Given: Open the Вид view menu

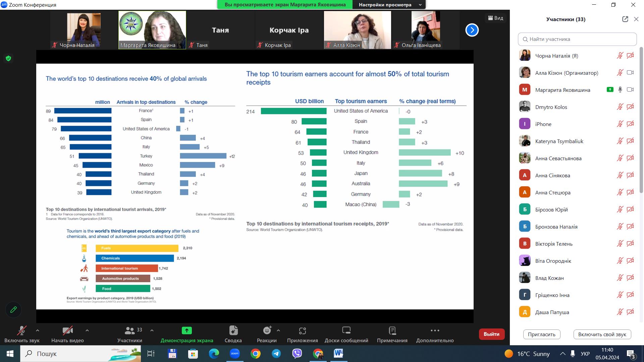Looking at the screenshot, I should point(495,18).
